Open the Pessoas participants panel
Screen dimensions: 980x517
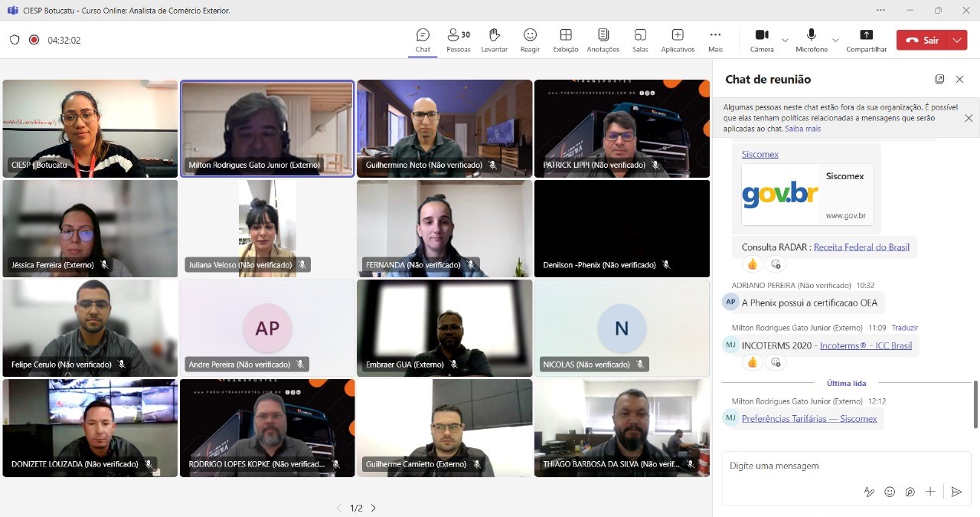(x=458, y=40)
